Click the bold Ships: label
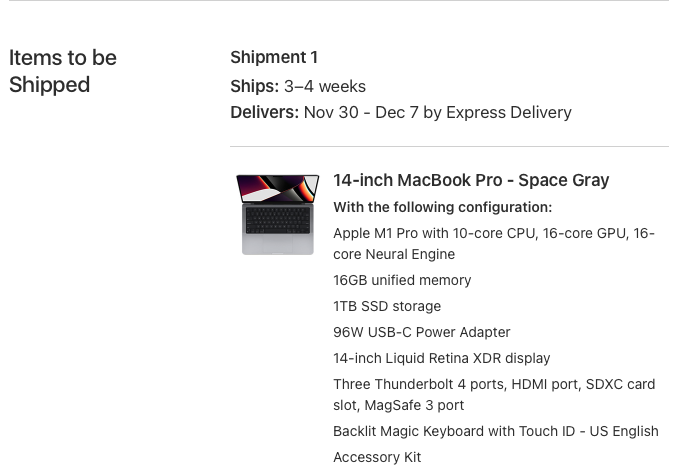The image size is (684, 473). pyautogui.click(x=254, y=86)
